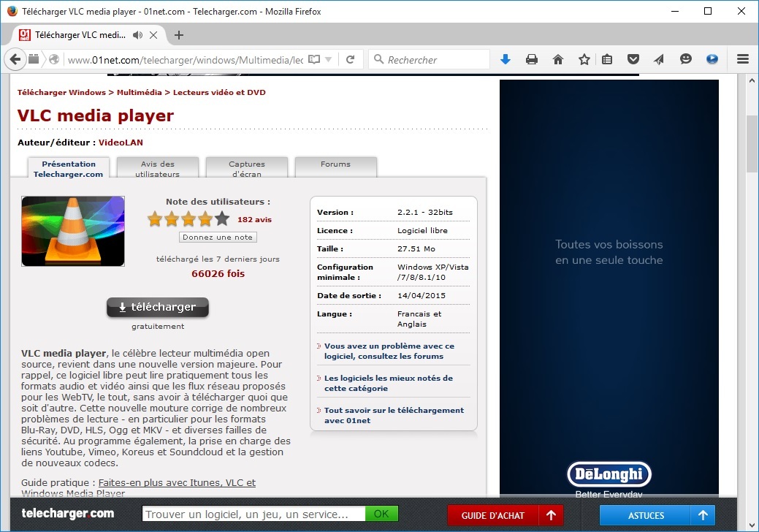
Task: Go to the Firefox home page
Action: click(x=558, y=59)
